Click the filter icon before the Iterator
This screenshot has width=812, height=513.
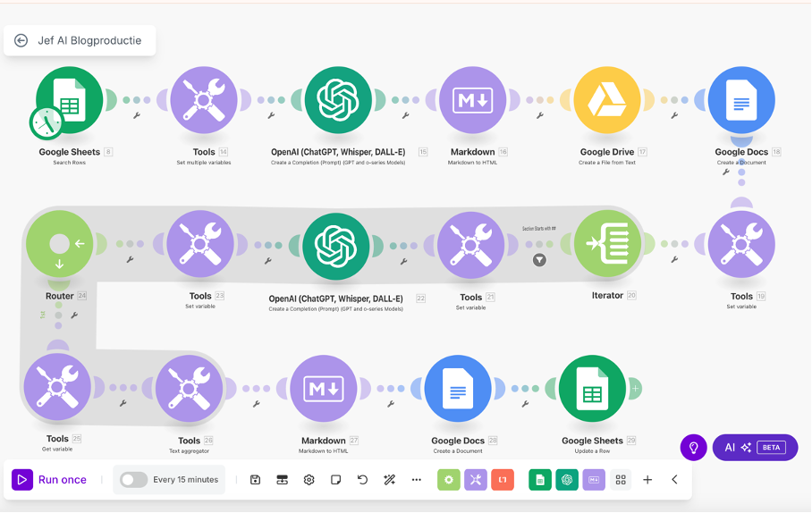coord(539,260)
